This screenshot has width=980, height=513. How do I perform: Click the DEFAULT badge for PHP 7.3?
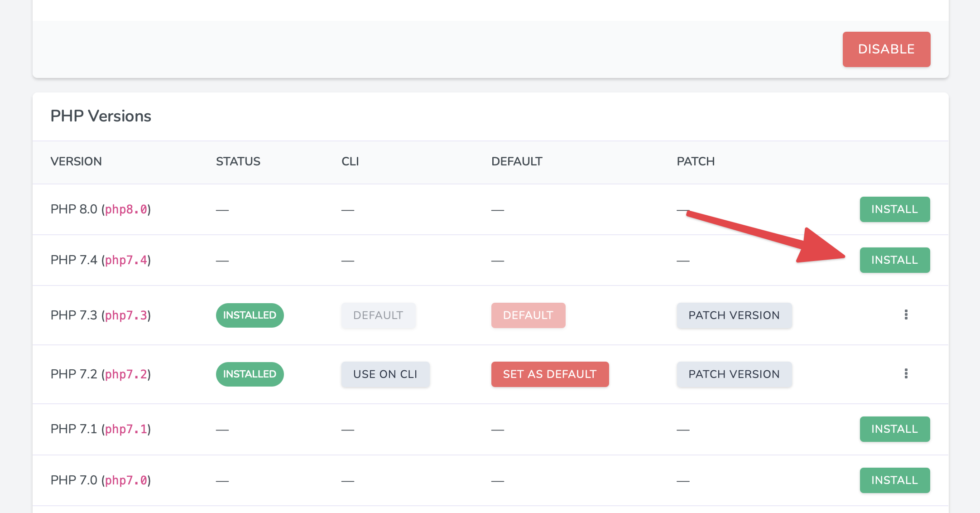pos(528,315)
